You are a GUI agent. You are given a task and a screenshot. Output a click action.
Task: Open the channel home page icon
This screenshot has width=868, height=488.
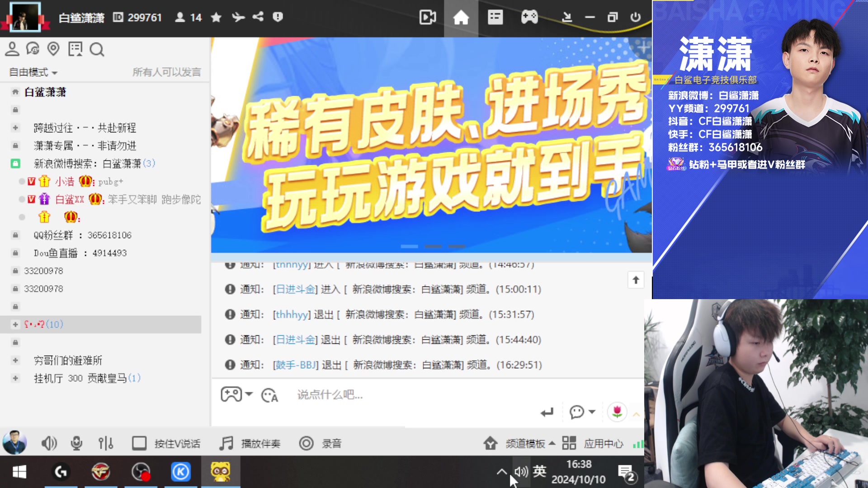[x=461, y=18]
